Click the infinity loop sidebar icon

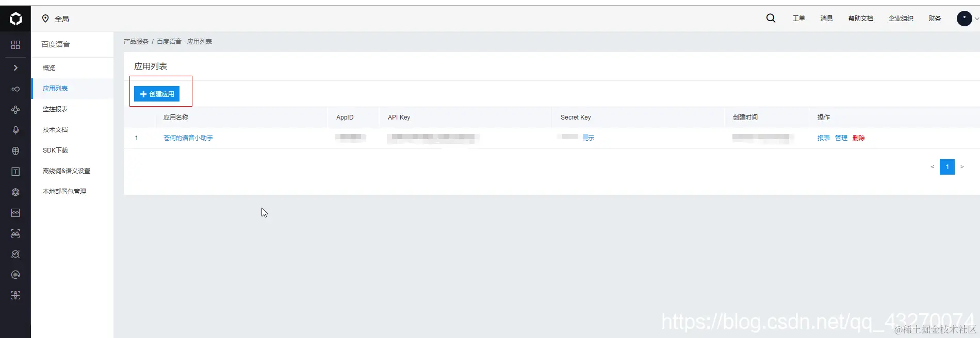(15, 89)
